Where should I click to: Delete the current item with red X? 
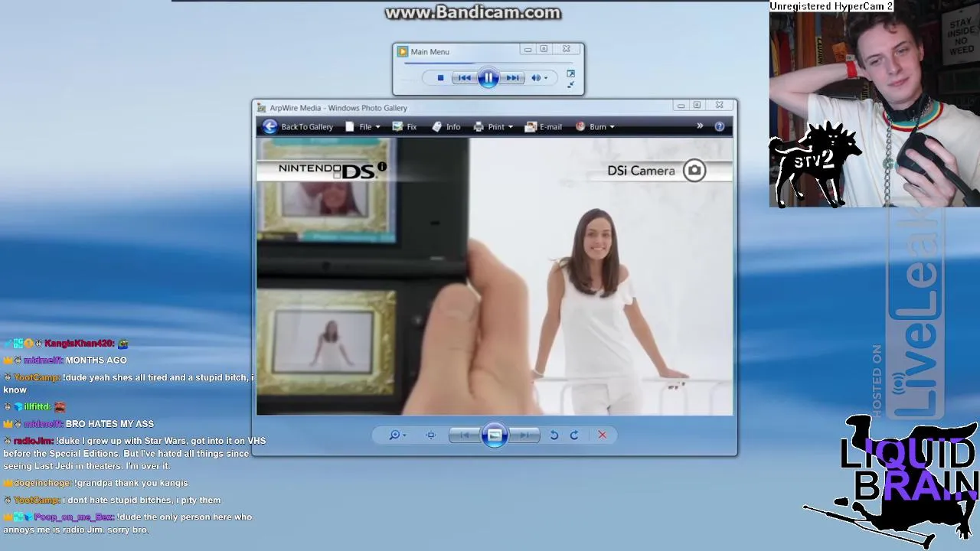pyautogui.click(x=603, y=435)
